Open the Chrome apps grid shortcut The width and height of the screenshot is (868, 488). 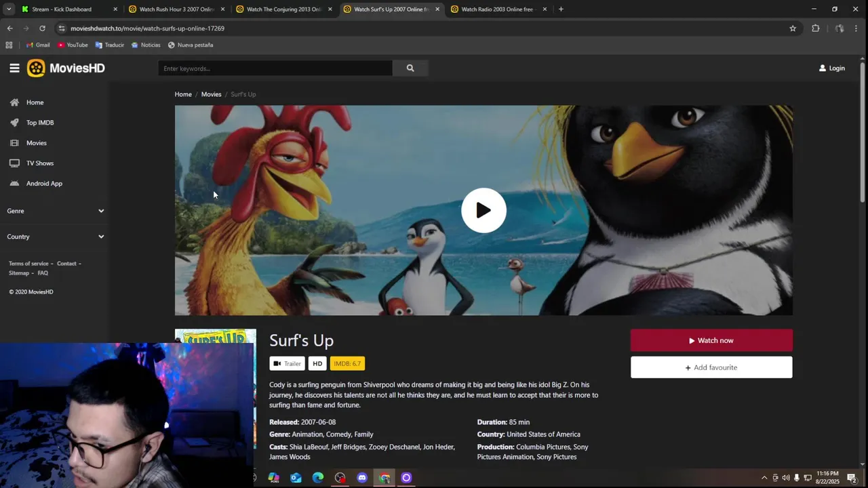[x=9, y=45]
